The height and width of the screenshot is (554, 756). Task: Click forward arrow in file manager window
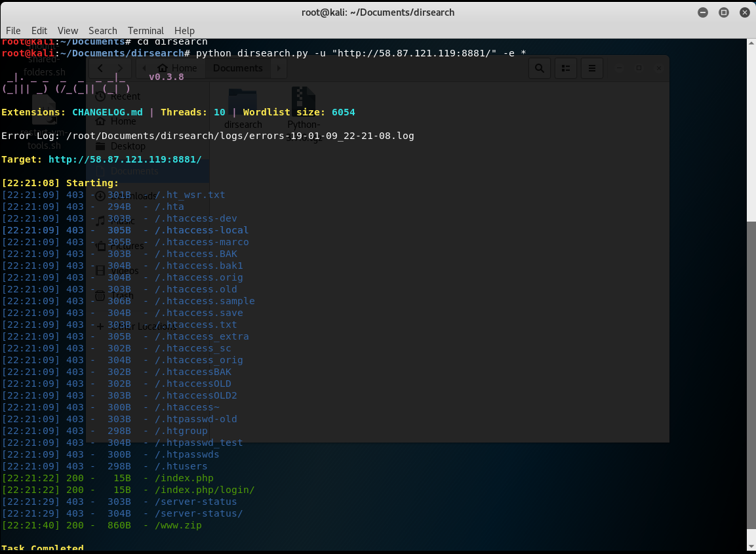[x=120, y=68]
